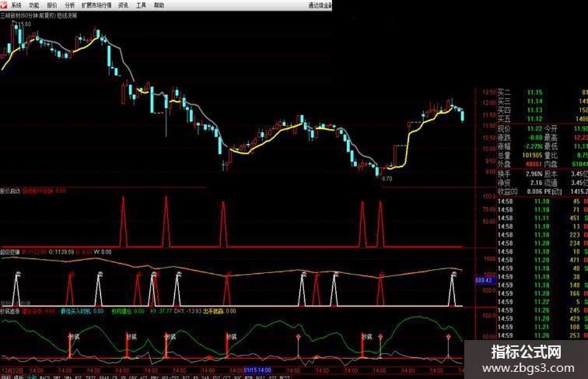
Task: Click the 买五 price 11.12
Action: coord(534,119)
